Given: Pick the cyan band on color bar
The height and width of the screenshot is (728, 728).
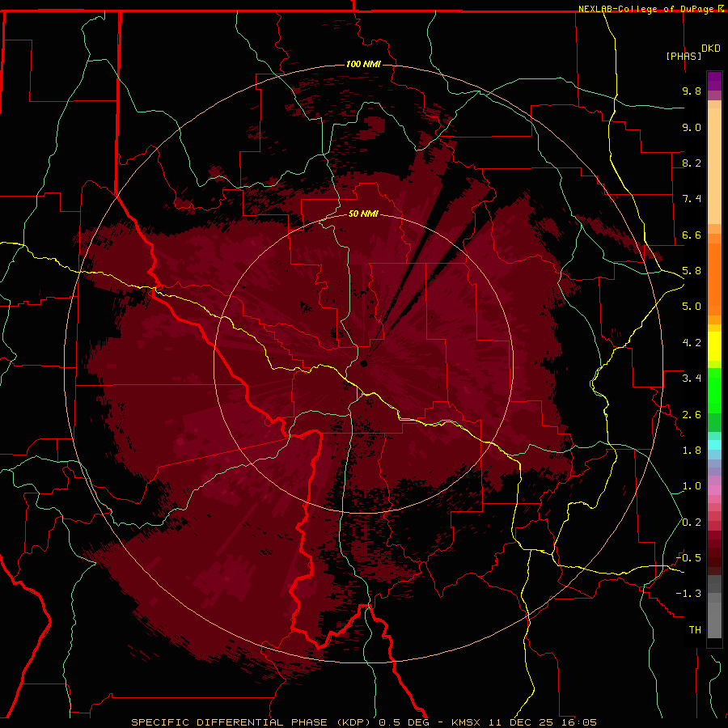Looking at the screenshot, I should click(x=714, y=445).
